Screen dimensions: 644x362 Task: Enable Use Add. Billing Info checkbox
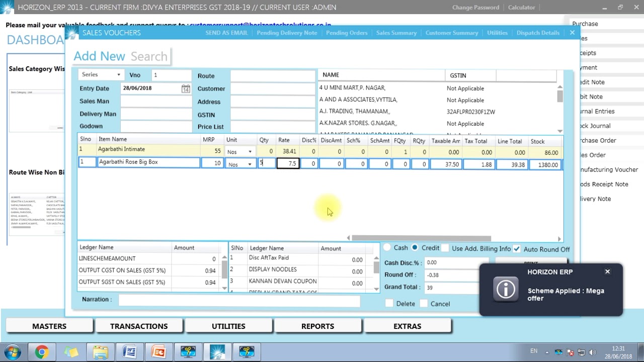pos(445,248)
